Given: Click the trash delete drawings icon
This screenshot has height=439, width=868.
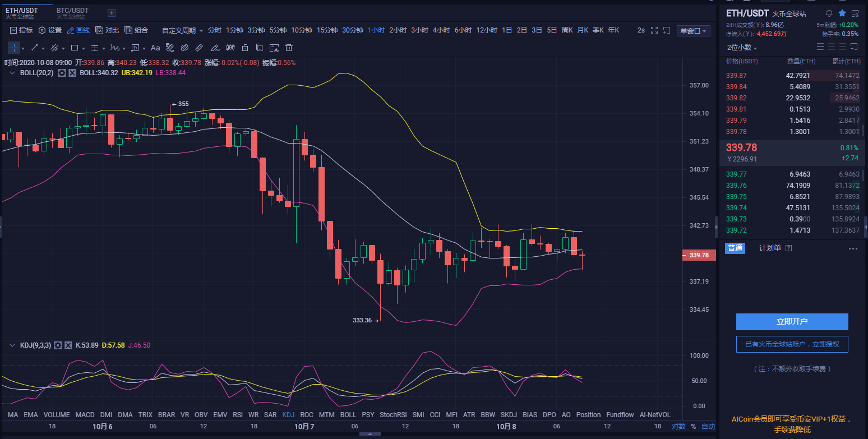Looking at the screenshot, I should coord(289,48).
